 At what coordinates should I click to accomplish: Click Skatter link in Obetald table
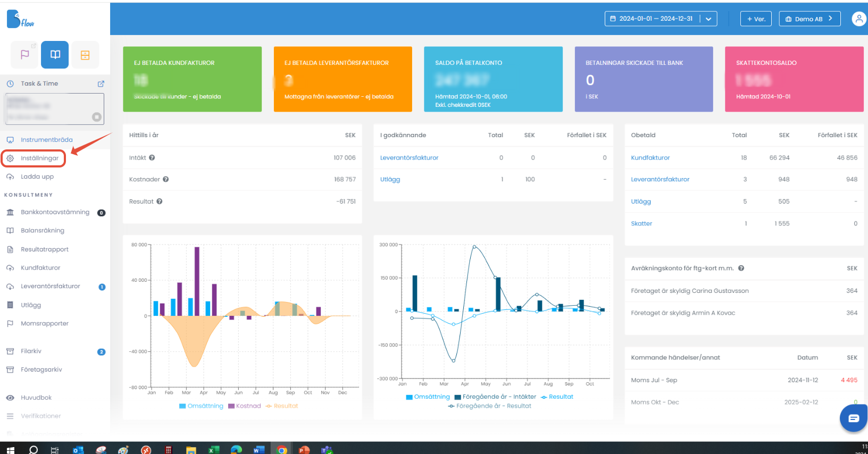(x=641, y=224)
